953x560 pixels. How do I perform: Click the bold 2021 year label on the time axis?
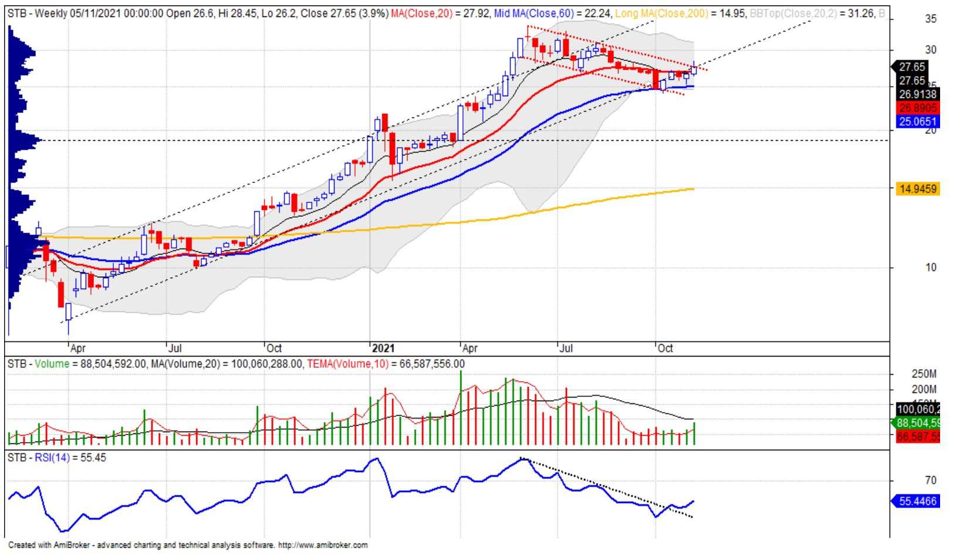tap(383, 348)
